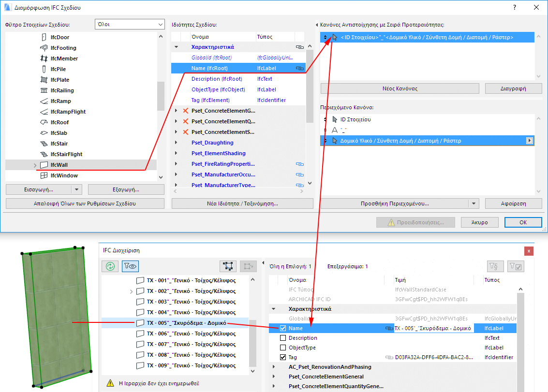Select ID Στοιχείου rule content row
Image resolution: width=548 pixels, height=392 pixels.
coord(427,120)
